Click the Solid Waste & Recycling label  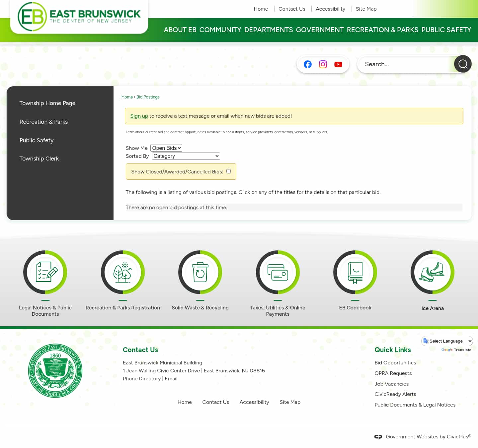[x=200, y=308]
